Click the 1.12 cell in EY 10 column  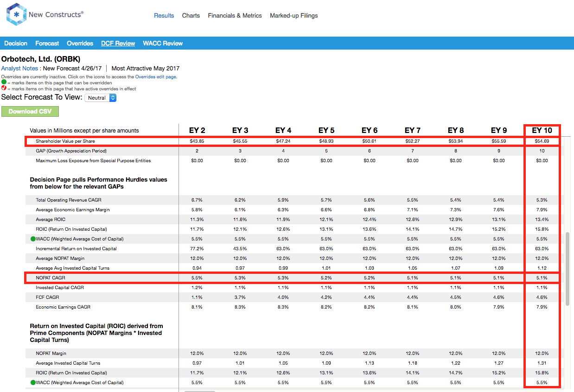542,268
